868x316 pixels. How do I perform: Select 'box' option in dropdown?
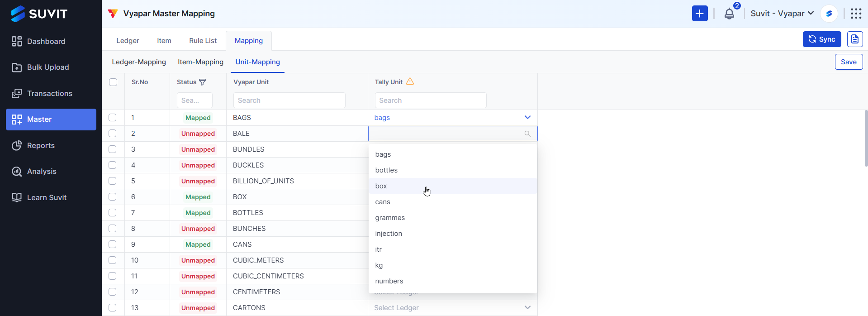pos(453,186)
